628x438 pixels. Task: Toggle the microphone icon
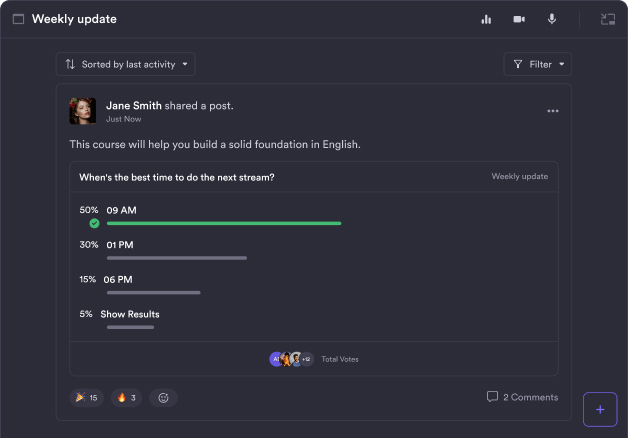tap(551, 19)
